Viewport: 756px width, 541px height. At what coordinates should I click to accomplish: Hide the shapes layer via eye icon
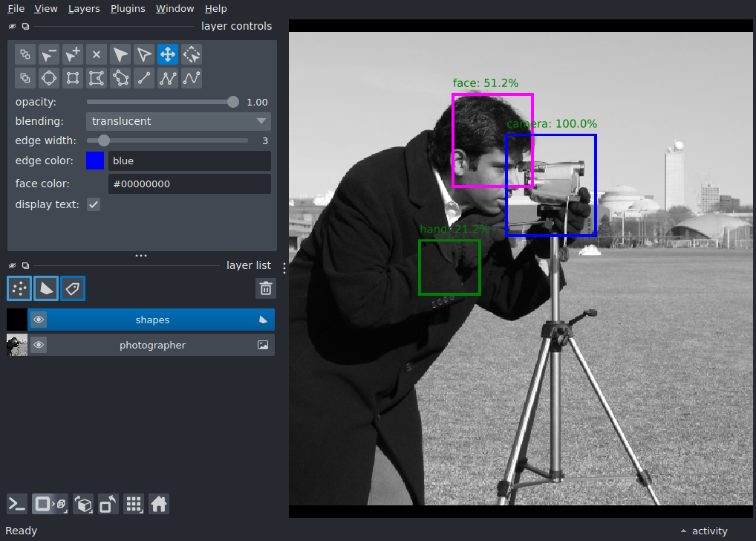coord(39,320)
